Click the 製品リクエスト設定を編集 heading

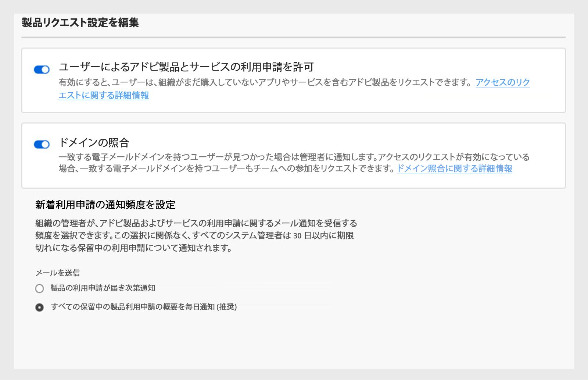80,22
